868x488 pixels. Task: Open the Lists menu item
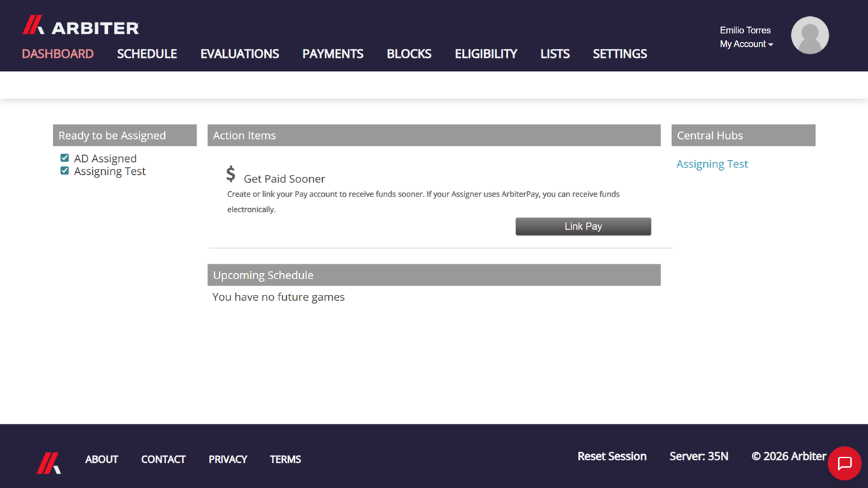coord(555,54)
